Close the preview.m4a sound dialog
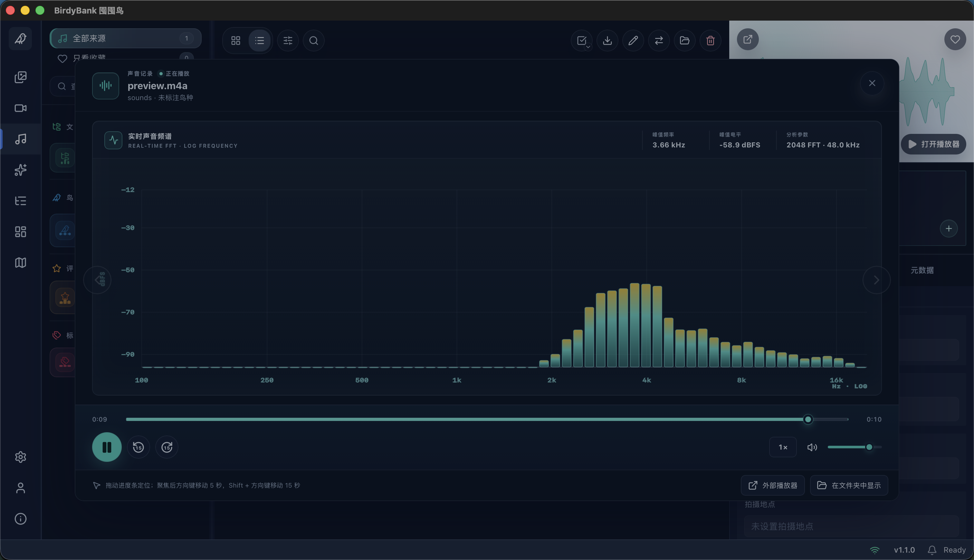This screenshot has height=560, width=974. tap(872, 83)
